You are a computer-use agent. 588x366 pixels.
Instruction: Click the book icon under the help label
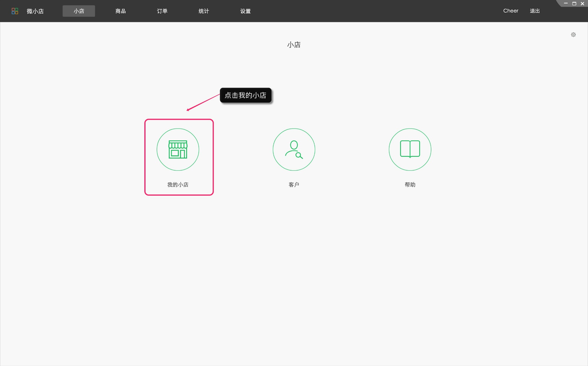pyautogui.click(x=410, y=149)
